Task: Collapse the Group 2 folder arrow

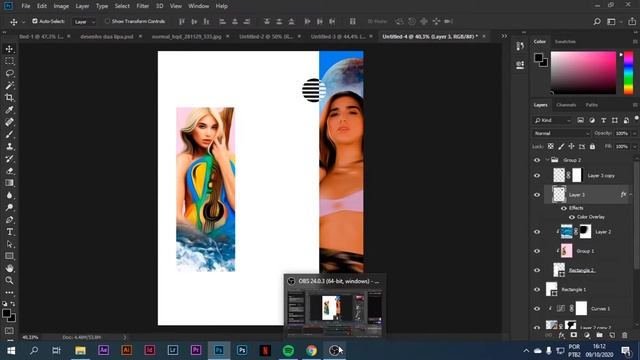Action: click(547, 160)
